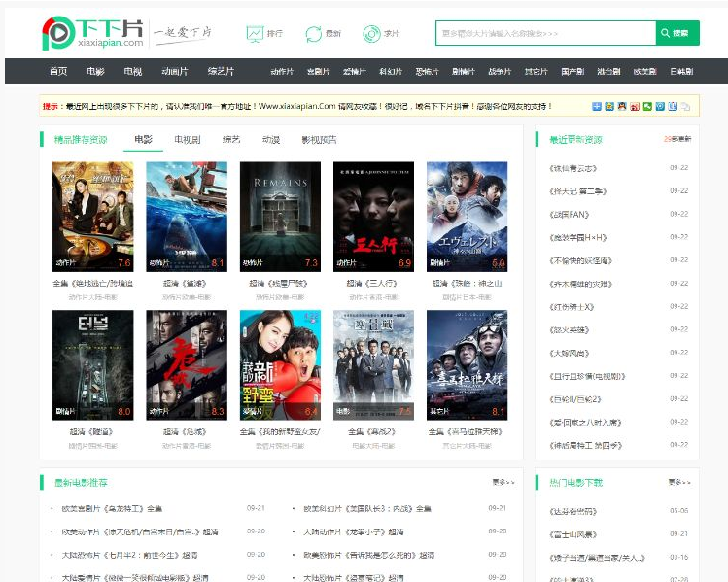728x582 pixels.
Task: Click the 超清《三人行》 title link
Action: pos(372,283)
